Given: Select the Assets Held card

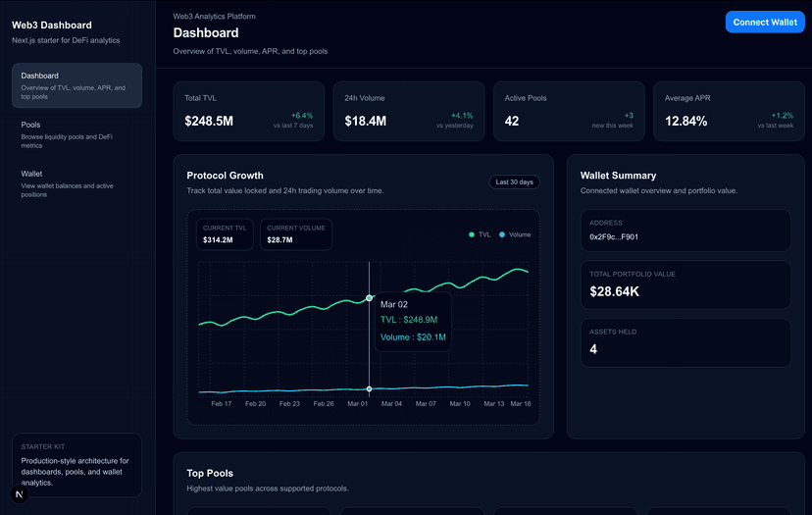Looking at the screenshot, I should pyautogui.click(x=685, y=342).
